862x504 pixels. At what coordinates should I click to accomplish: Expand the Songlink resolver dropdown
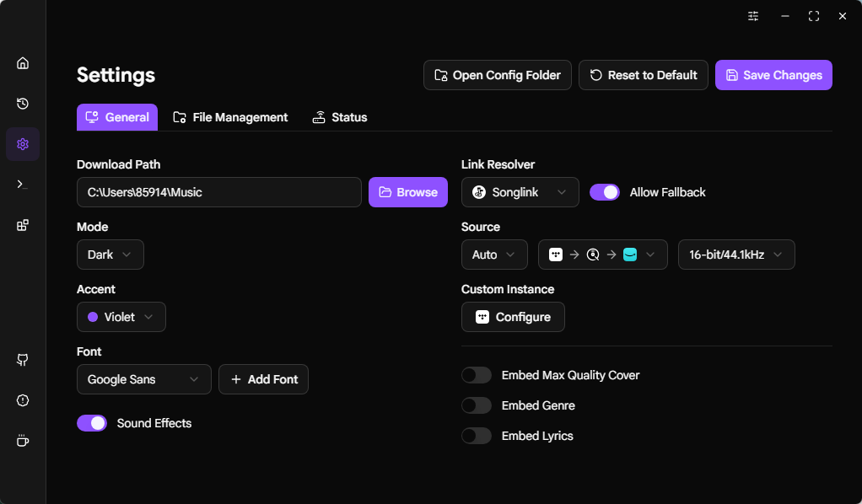coord(520,192)
